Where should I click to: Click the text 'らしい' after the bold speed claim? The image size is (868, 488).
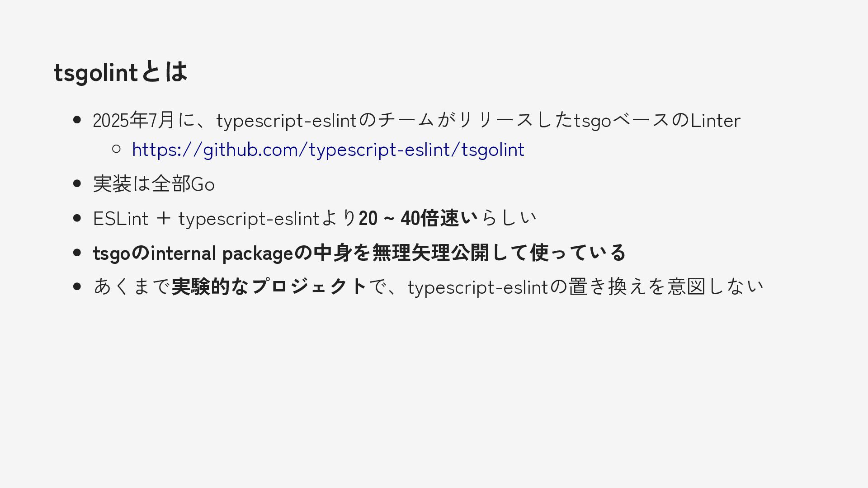(x=508, y=218)
